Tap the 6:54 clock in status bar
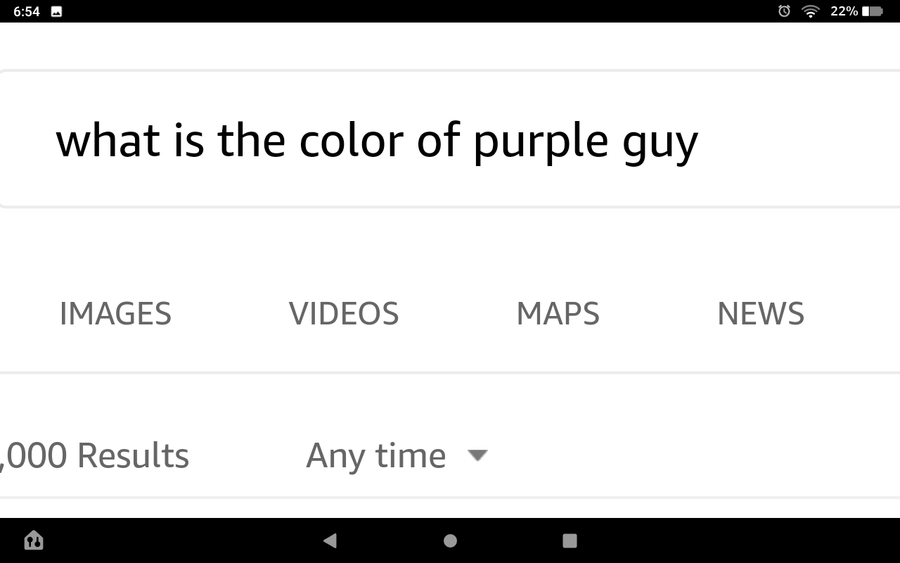Viewport: 900px width, 563px height. [x=25, y=11]
